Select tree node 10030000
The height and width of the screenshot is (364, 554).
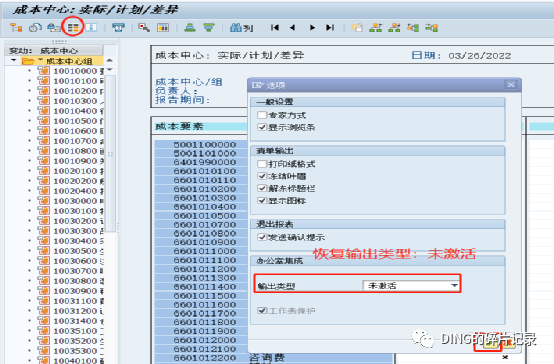point(75,201)
